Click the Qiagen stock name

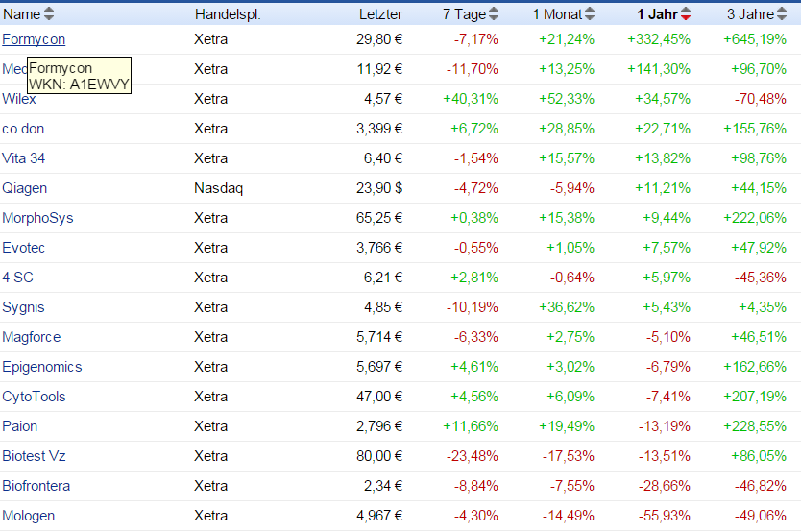coord(25,188)
